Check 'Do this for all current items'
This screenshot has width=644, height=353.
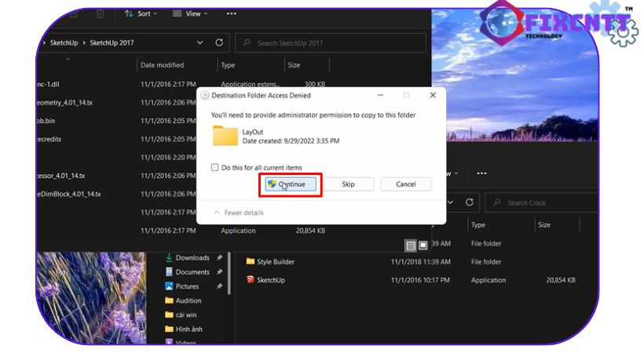215,168
